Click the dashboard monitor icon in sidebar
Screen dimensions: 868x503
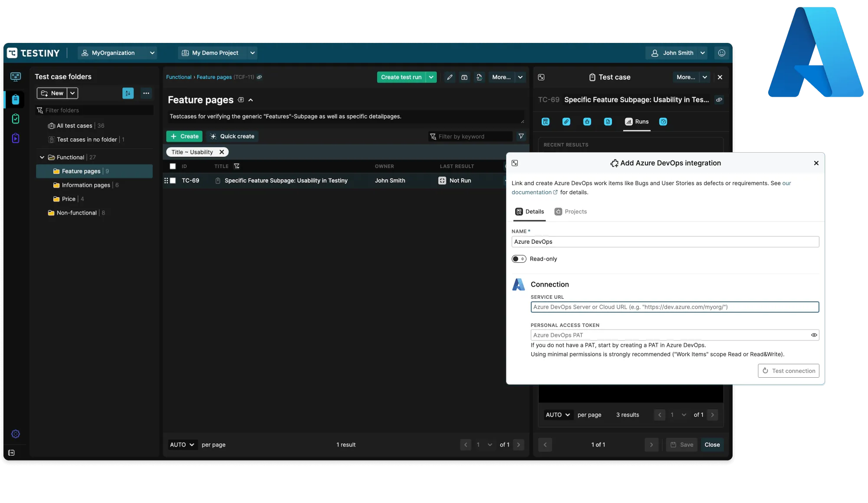16,77
